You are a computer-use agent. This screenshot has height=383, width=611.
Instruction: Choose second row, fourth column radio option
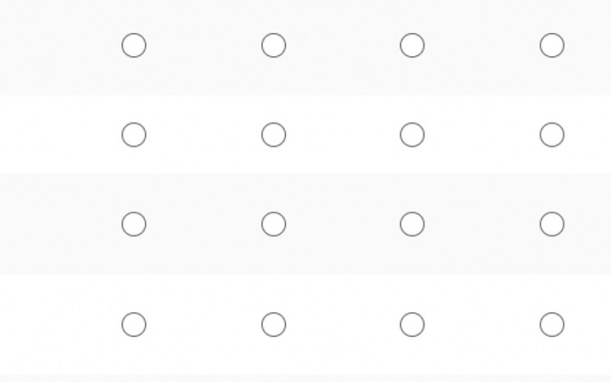click(552, 135)
